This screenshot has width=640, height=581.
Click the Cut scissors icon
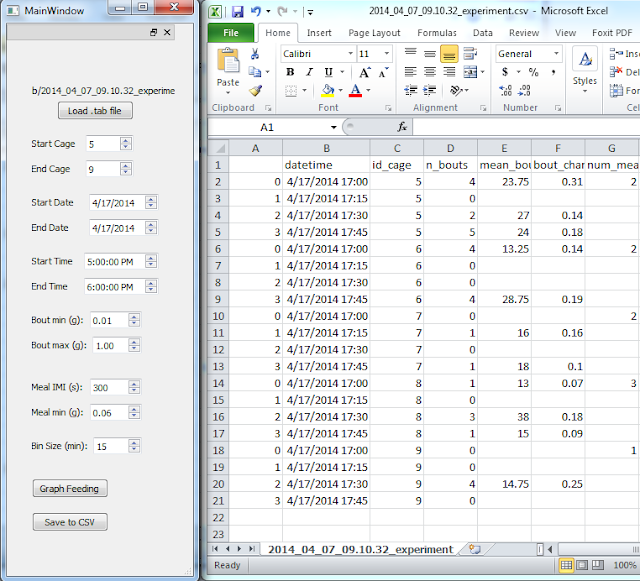255,54
